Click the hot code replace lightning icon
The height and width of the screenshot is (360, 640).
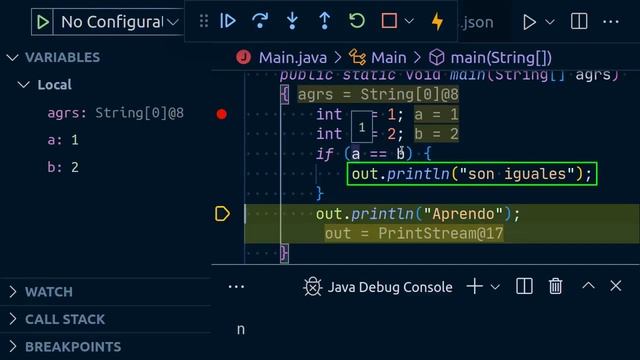tap(437, 21)
